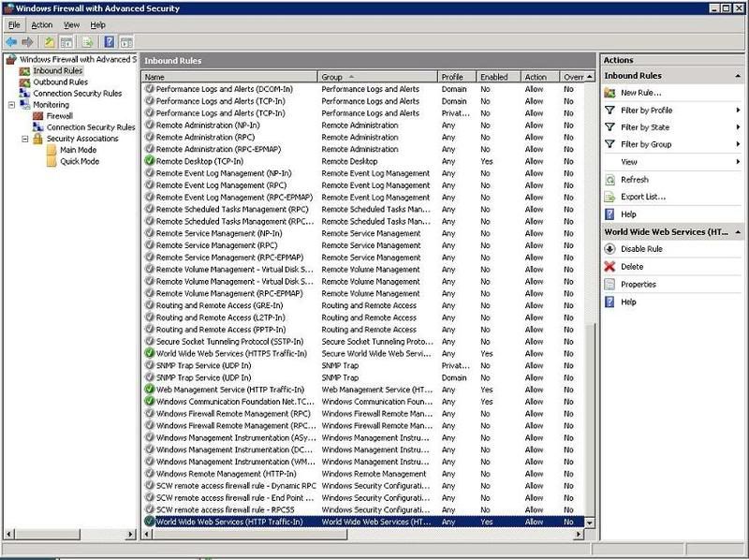This screenshot has height=560, width=749.
Task: Click console tree horizontal scrollbar right arrow
Action: [x=131, y=534]
